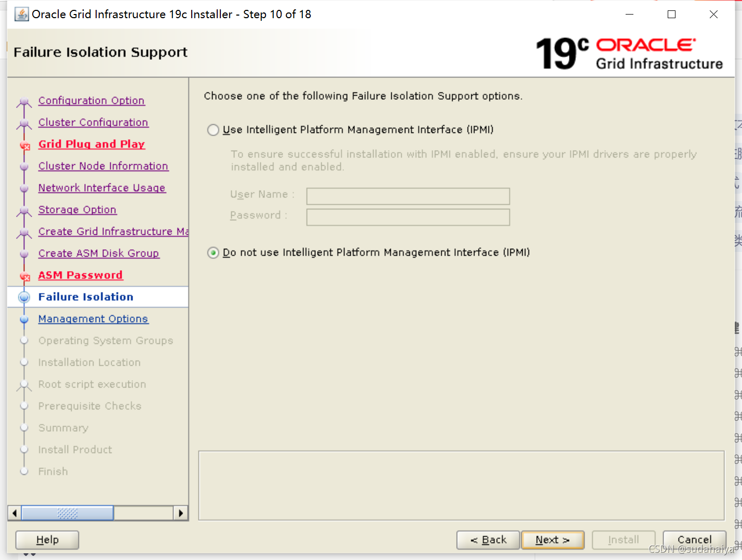
Task: Click the Finish step text
Action: [x=53, y=472]
